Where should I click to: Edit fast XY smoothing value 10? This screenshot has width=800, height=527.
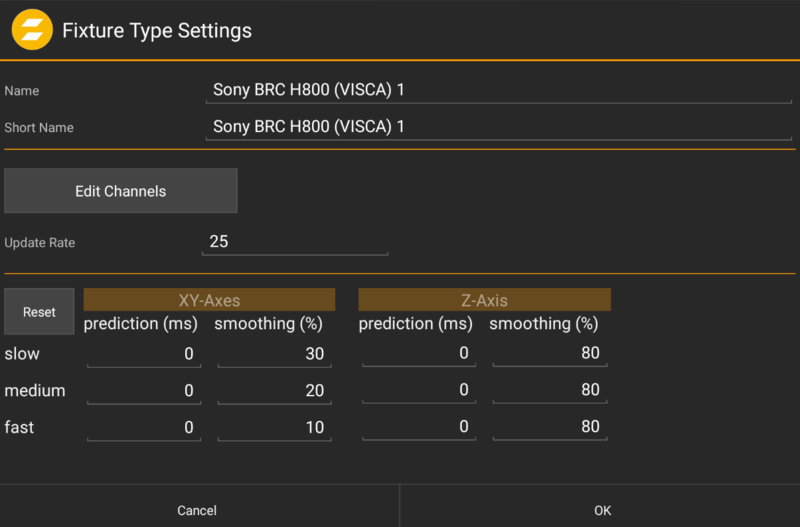coord(274,428)
